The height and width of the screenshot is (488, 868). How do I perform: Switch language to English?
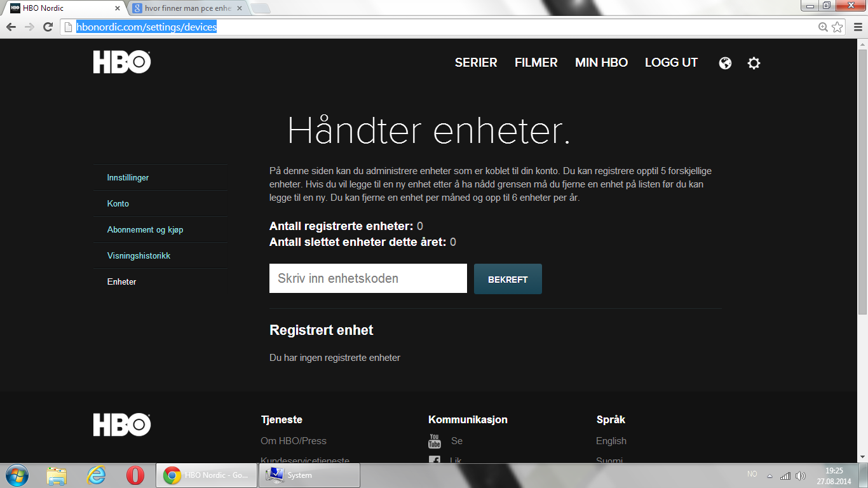click(611, 441)
